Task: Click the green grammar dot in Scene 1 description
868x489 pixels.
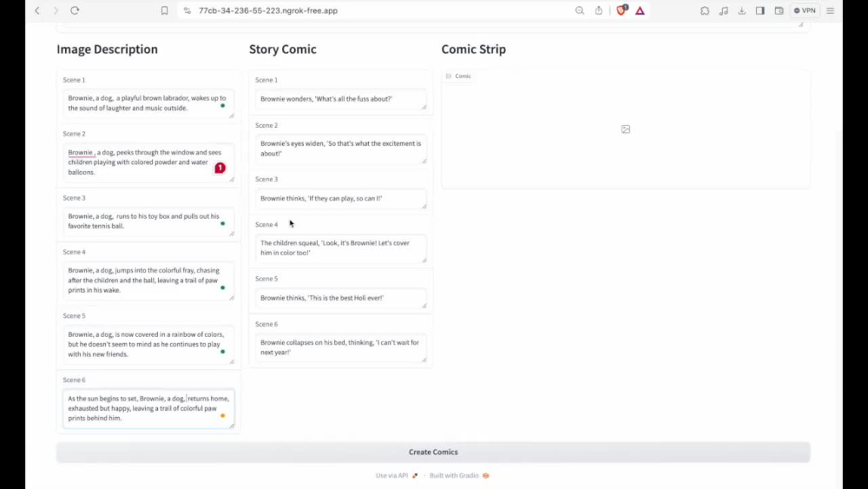Action: (x=222, y=105)
